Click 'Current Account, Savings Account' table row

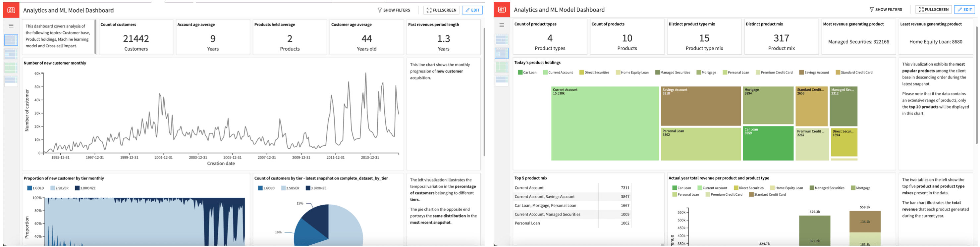pos(572,197)
